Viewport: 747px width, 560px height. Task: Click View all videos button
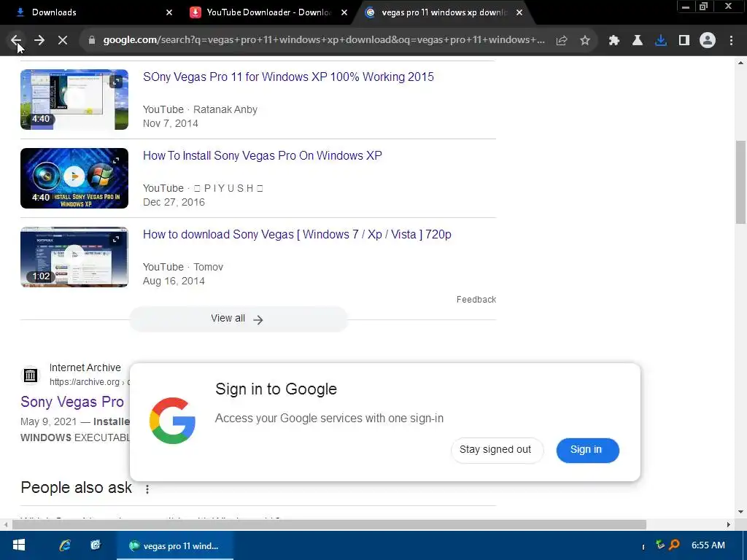[239, 319]
